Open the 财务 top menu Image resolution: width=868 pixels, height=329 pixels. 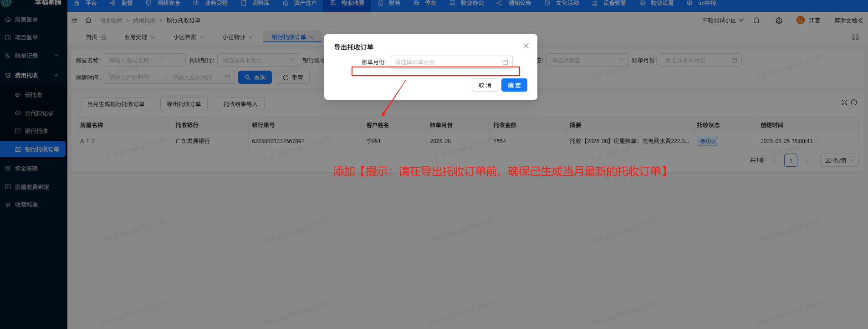tap(389, 4)
